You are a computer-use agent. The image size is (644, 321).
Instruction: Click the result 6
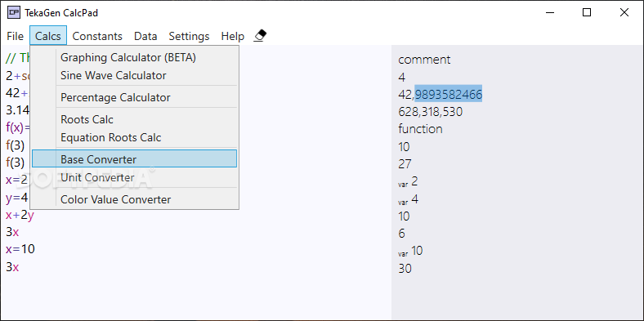[x=401, y=234]
